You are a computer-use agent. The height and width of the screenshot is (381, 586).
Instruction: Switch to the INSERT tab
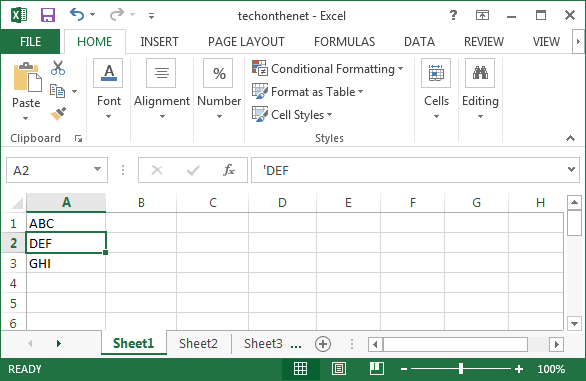[x=160, y=42]
